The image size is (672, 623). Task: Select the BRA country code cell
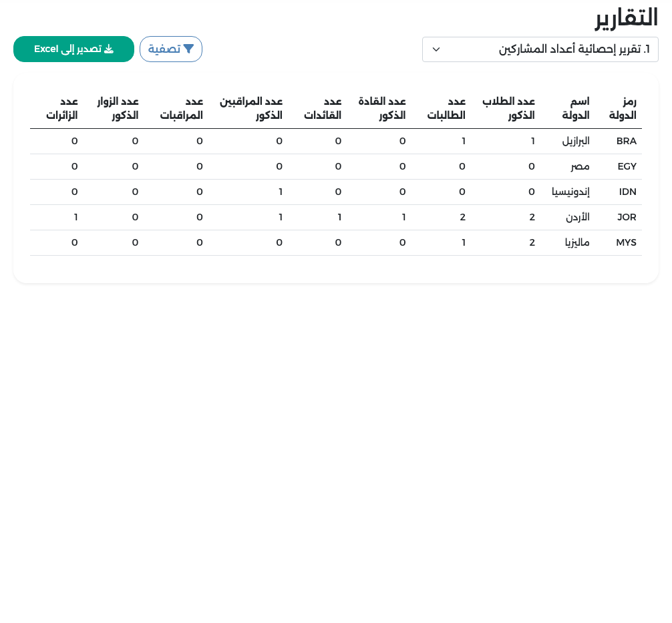pos(626,141)
